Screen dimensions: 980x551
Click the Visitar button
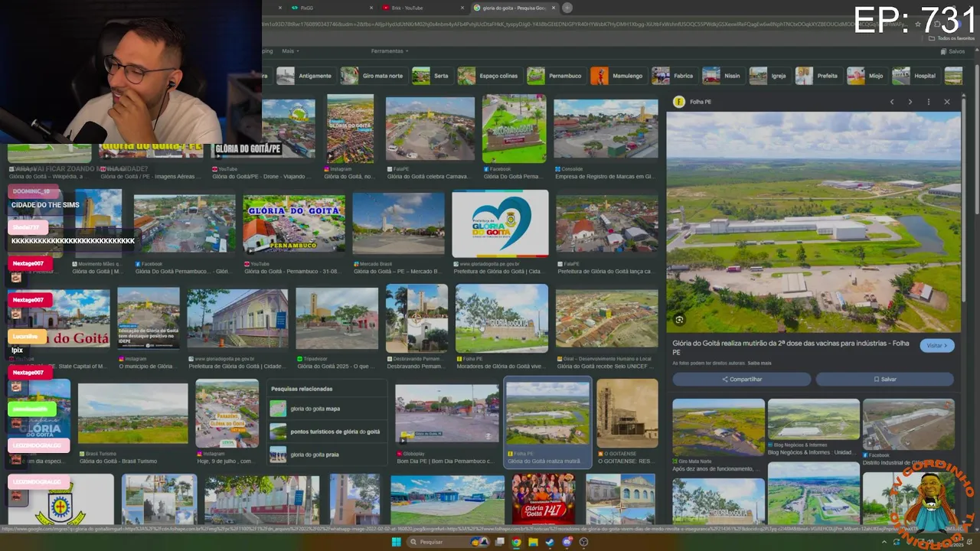click(x=936, y=345)
